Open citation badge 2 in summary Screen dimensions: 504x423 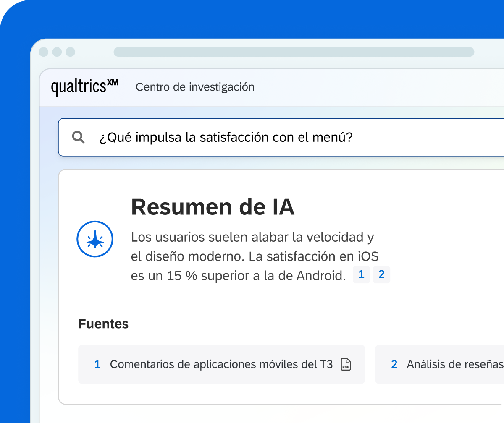381,275
